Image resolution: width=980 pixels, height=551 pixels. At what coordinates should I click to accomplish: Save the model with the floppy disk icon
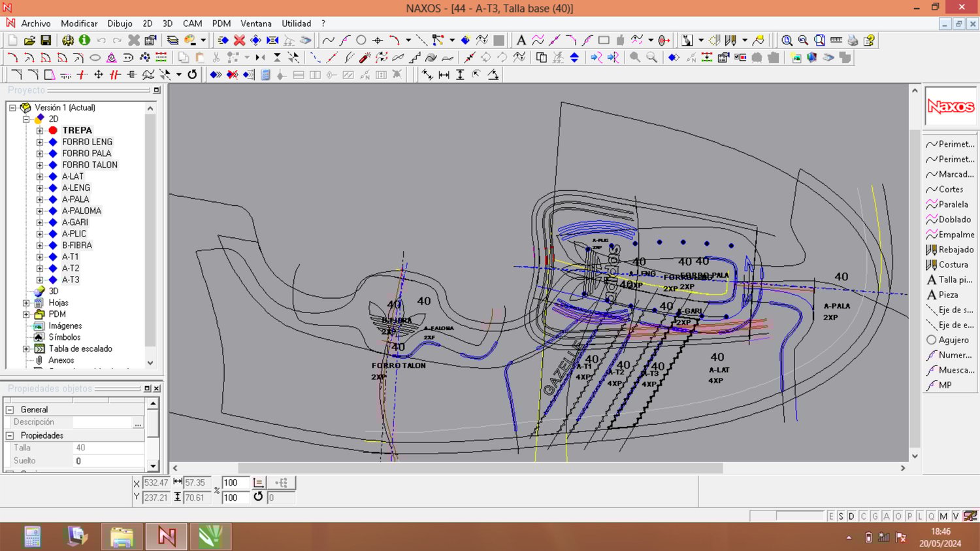46,40
